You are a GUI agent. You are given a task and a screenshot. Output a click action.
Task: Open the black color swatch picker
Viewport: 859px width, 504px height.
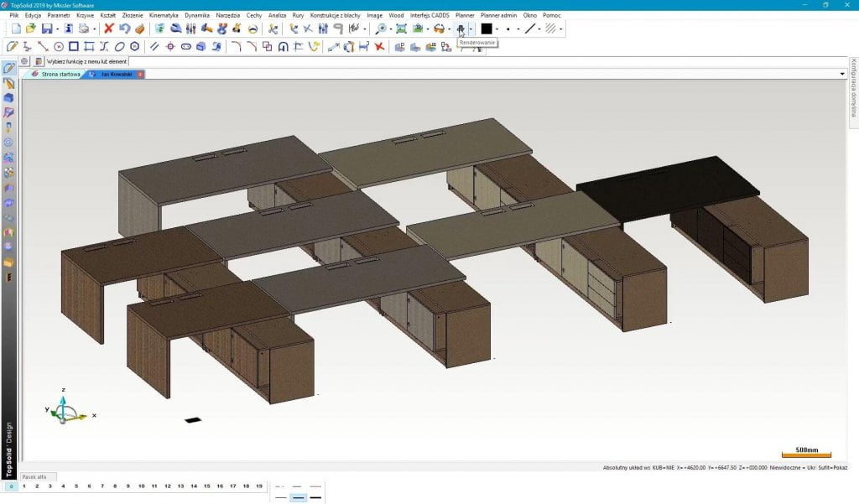click(487, 29)
